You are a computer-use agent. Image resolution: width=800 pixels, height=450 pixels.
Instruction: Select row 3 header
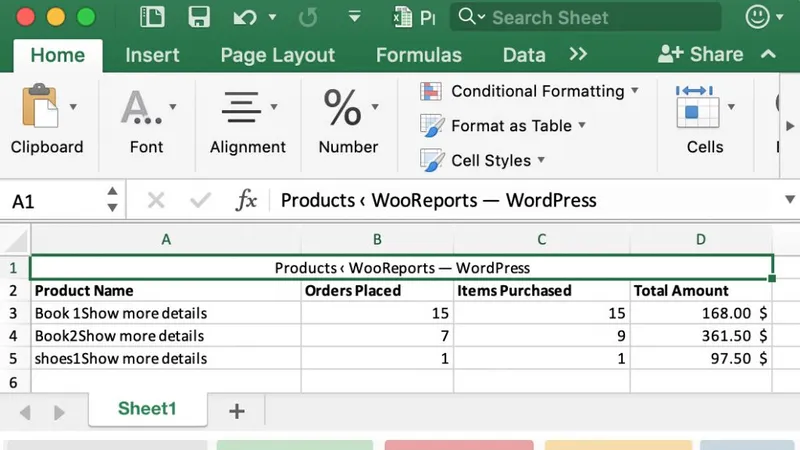(14, 313)
